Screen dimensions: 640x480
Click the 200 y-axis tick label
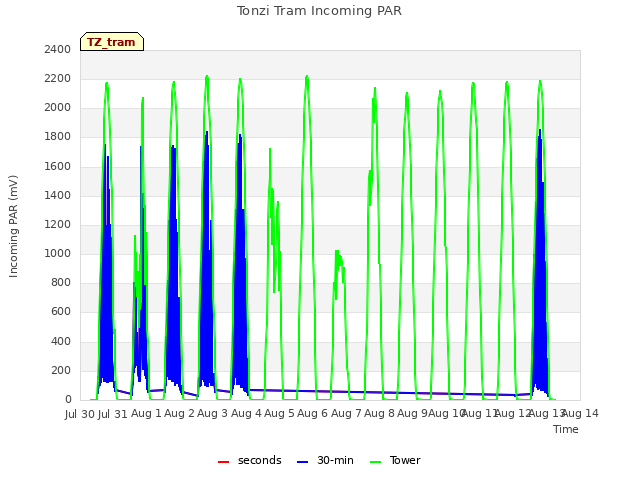(61, 371)
